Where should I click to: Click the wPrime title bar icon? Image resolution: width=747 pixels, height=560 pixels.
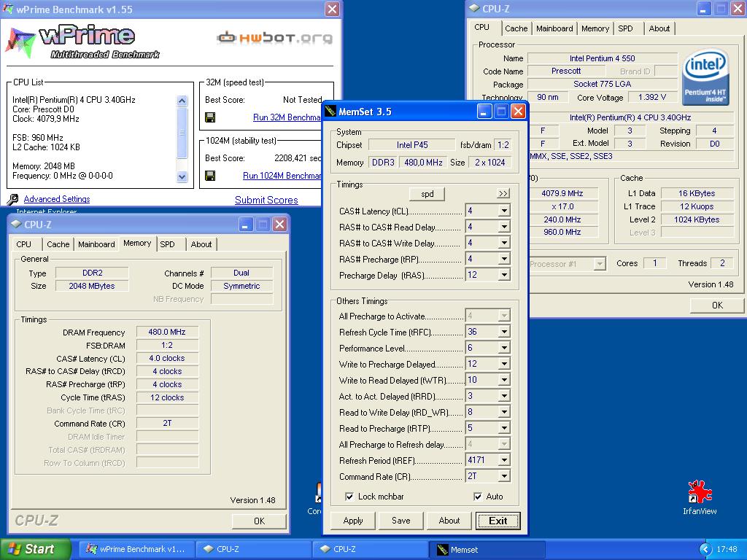(x=8, y=9)
